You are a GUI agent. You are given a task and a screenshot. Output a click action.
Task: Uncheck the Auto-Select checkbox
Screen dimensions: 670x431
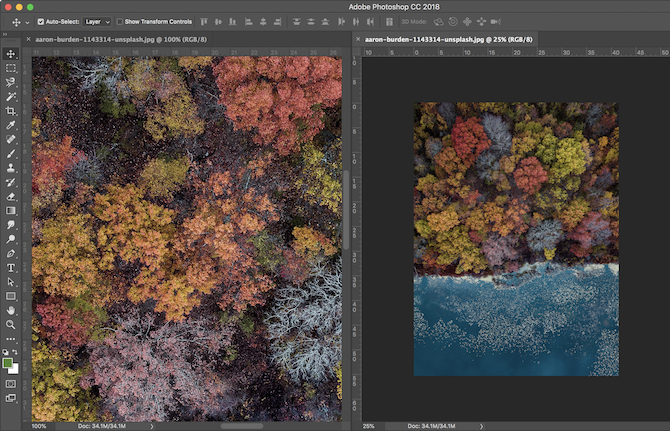point(41,21)
